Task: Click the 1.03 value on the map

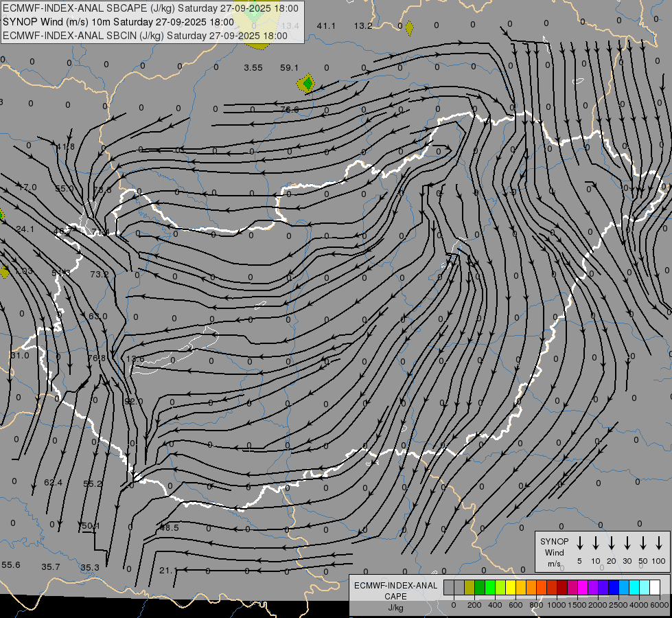Action: pos(23,271)
